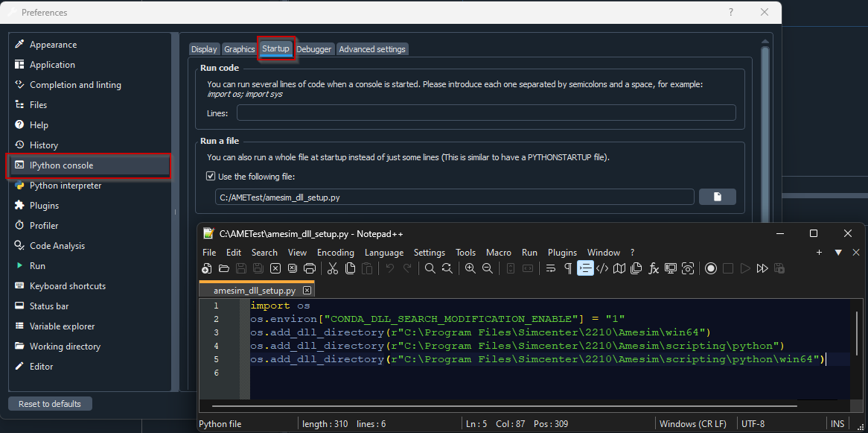Toggle show all characters in Notepad++
868x433 pixels.
point(567,268)
